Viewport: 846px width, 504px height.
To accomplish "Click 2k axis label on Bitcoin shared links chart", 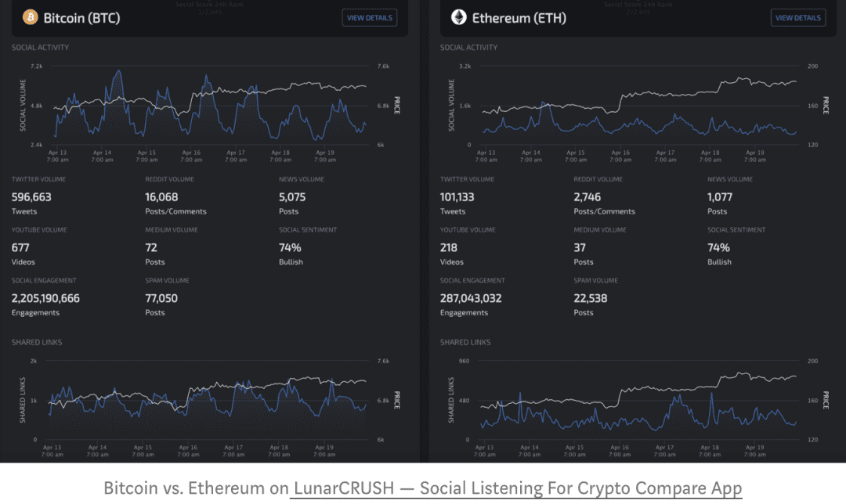I will coord(34,361).
